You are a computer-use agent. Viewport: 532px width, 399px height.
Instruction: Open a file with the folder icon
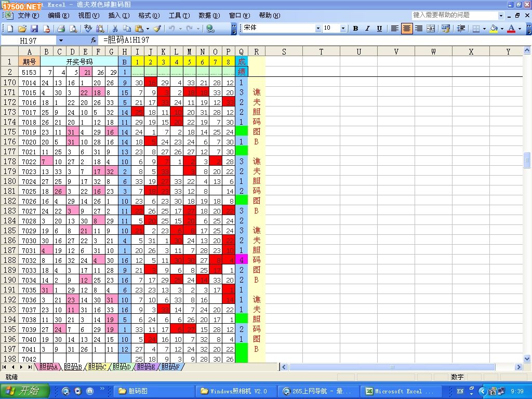coord(22,29)
